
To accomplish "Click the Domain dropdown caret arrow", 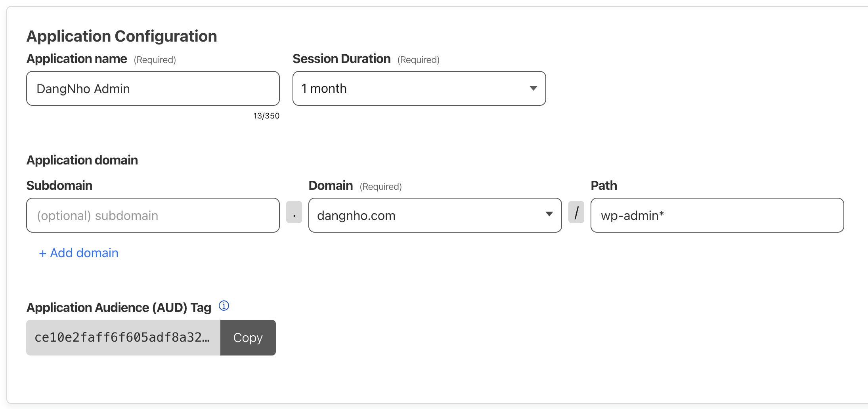I will tap(549, 214).
